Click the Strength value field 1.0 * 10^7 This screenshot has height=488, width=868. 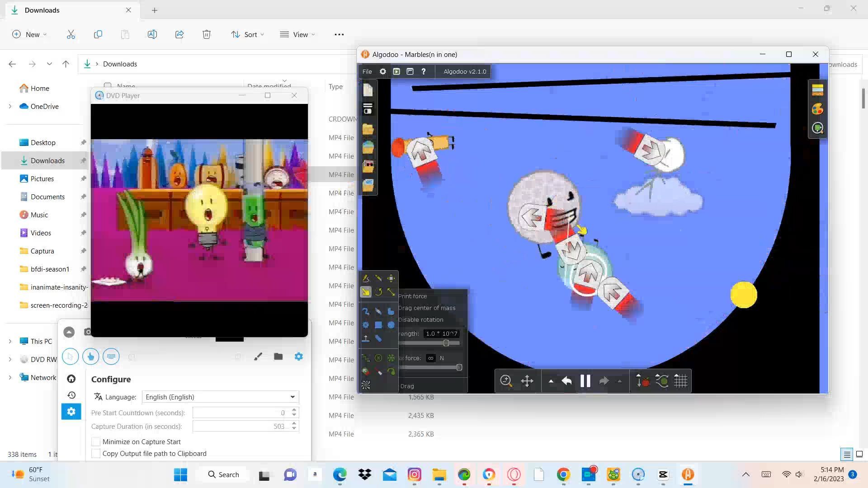click(x=442, y=333)
